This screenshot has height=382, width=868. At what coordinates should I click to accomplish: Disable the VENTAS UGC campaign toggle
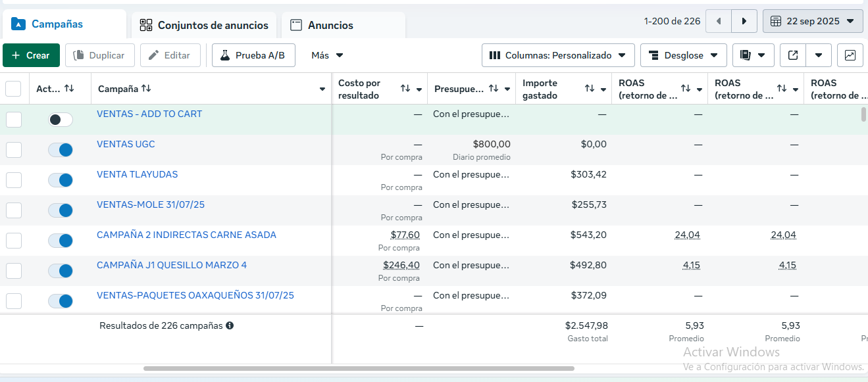click(60, 149)
